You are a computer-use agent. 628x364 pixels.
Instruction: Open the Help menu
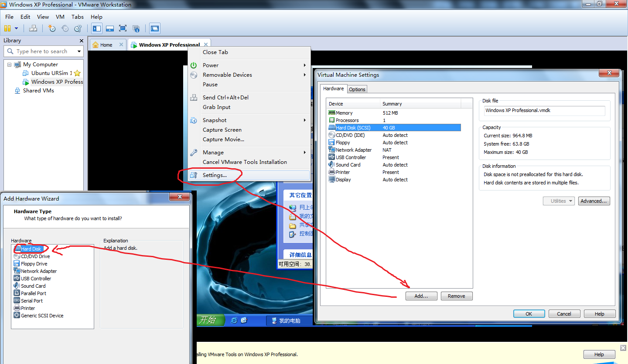96,17
